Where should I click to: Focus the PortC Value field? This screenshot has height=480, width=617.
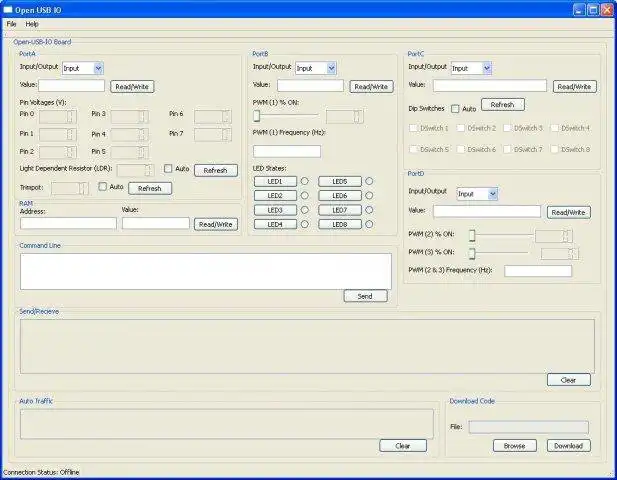pos(490,86)
